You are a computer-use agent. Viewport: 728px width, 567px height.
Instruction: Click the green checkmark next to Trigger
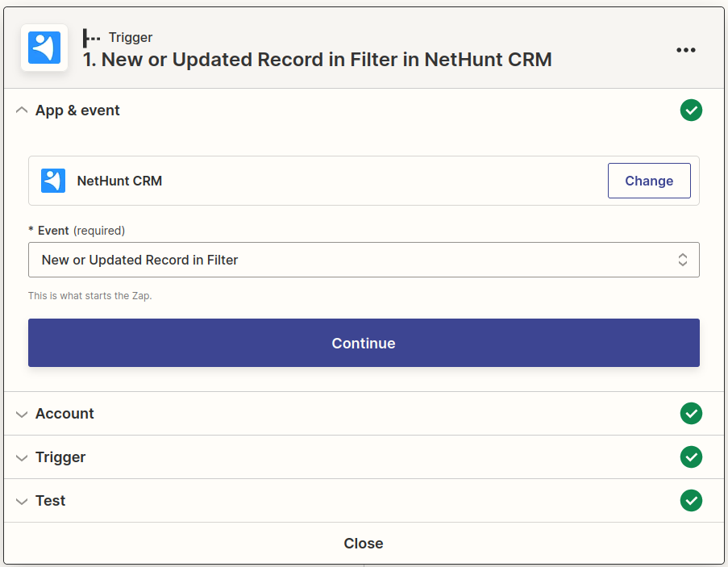[691, 457]
